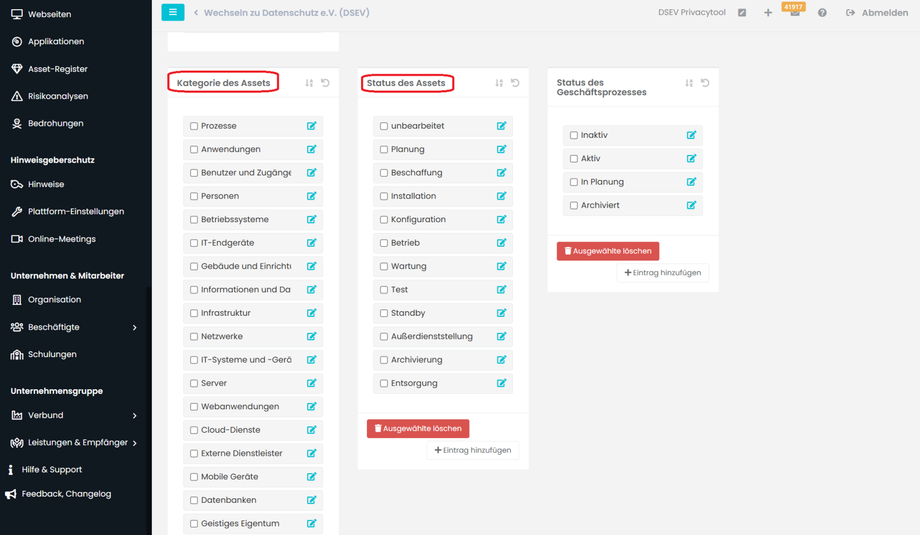Image resolution: width=920 pixels, height=535 pixels.
Task: Expand the Beschäftigte submenu
Action: tap(134, 327)
